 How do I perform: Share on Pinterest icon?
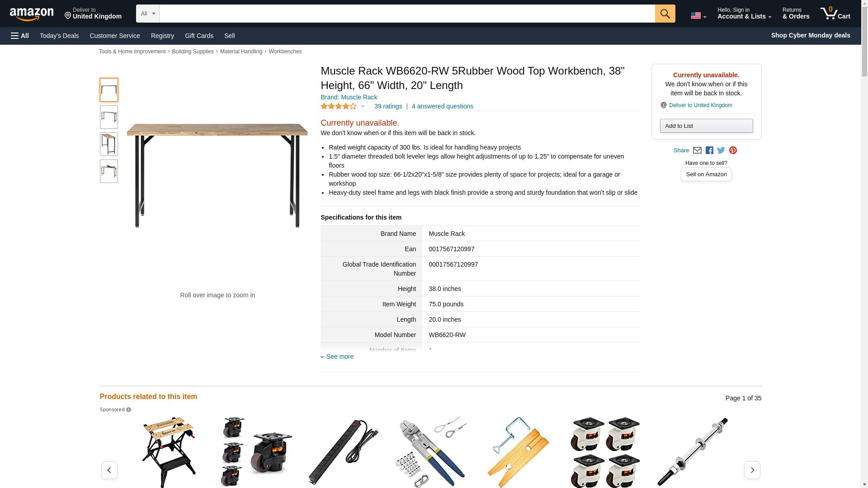[x=733, y=150]
